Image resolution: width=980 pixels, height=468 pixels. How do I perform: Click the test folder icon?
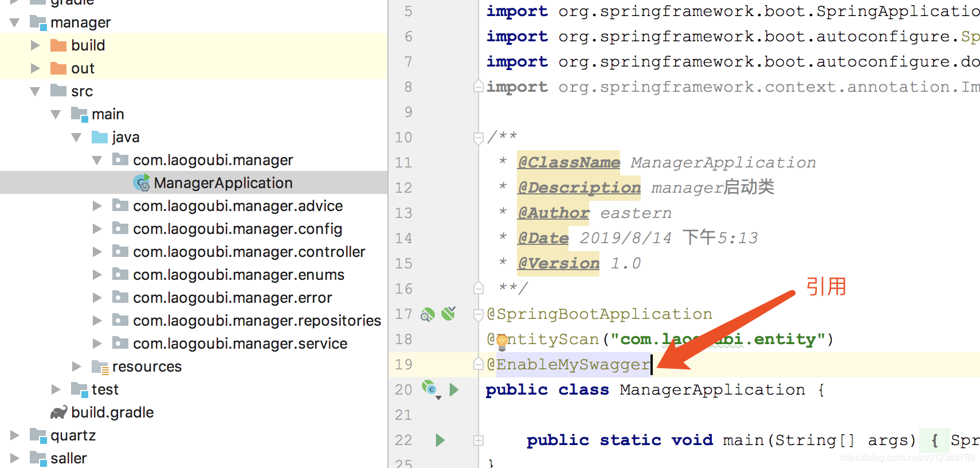[80, 389]
